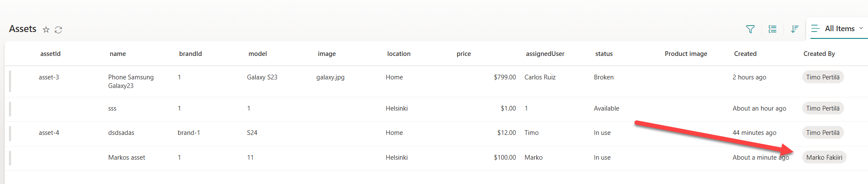The height and width of the screenshot is (184, 868).
Task: Click the assetId column header
Action: point(50,54)
